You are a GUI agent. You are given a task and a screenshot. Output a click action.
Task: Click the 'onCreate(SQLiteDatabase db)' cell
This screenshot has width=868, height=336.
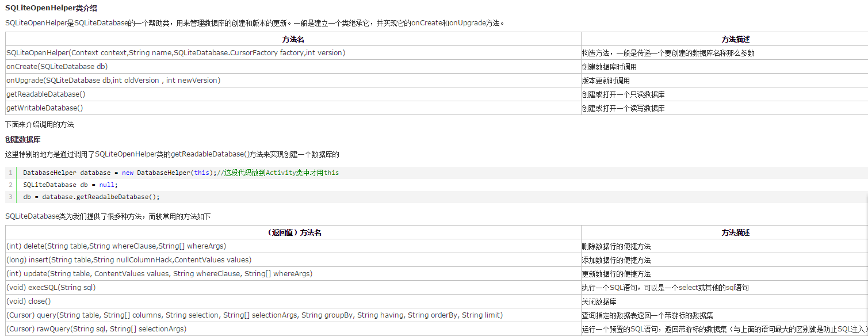pos(293,67)
